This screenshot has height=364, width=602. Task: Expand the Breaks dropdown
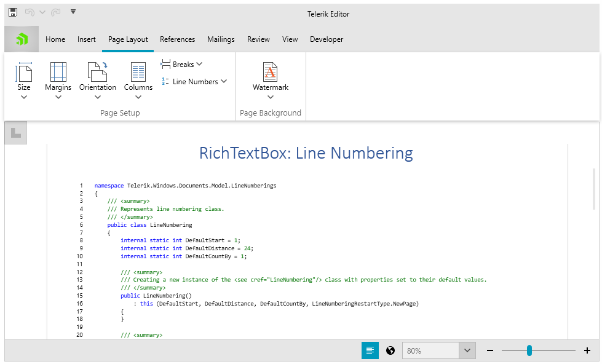[x=181, y=63]
